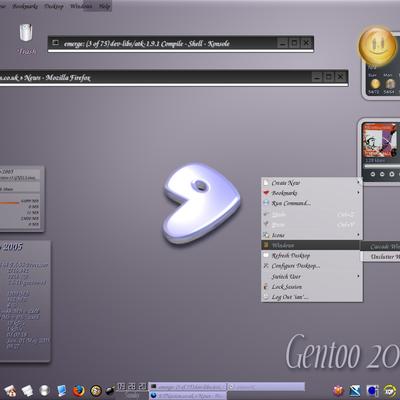Viewport: 400px width, 400px height.
Task: Select Run Command... in the context menu
Action: 312,203
